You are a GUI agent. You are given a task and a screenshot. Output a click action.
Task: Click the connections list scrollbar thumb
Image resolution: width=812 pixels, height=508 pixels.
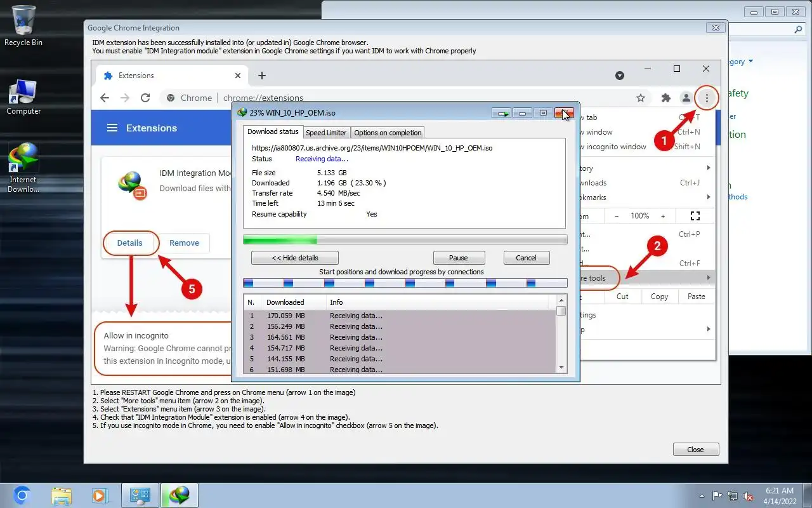click(x=561, y=311)
